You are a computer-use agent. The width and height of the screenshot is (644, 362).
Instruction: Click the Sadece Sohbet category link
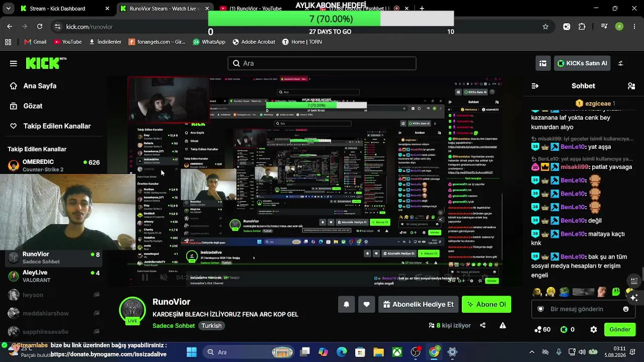pos(174,326)
